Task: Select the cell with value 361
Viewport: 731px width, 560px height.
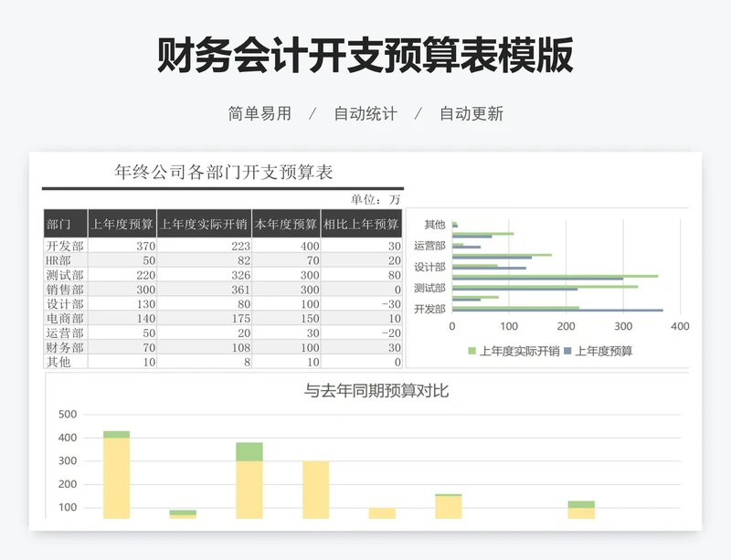Action: point(204,289)
